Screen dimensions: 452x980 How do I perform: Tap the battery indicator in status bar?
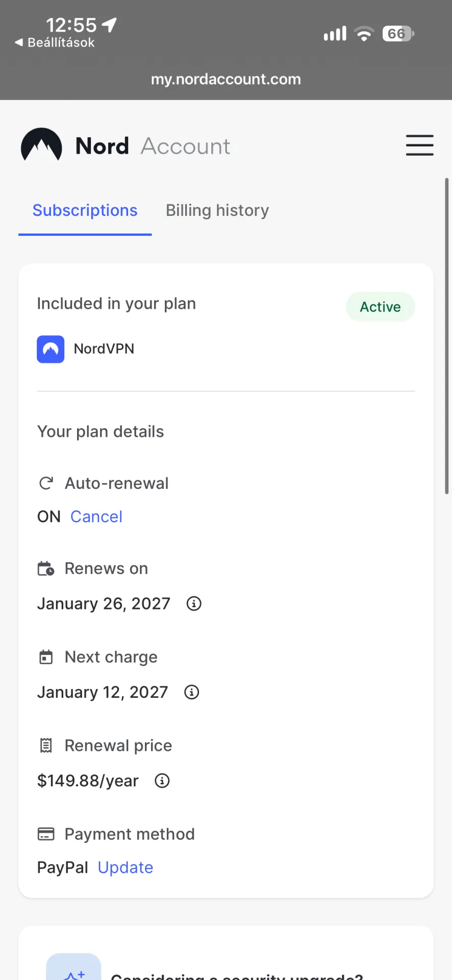(x=398, y=34)
